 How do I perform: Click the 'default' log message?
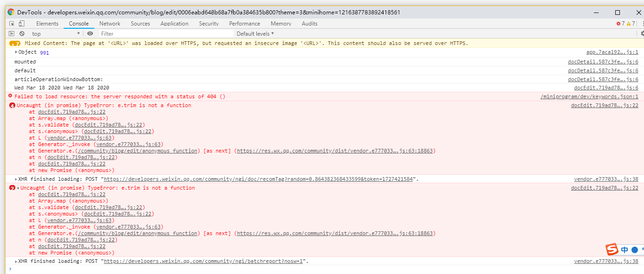25,70
